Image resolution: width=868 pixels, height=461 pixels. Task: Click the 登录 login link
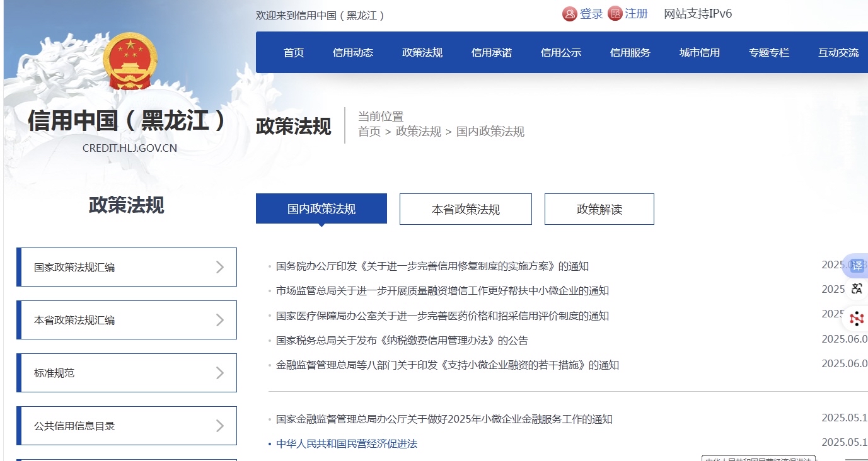pyautogui.click(x=591, y=14)
